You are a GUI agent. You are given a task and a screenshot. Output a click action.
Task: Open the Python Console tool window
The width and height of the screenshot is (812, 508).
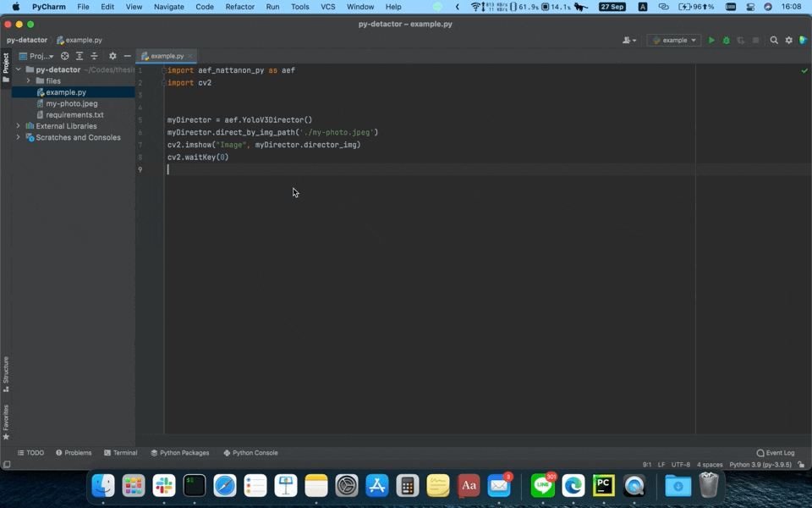tap(250, 452)
